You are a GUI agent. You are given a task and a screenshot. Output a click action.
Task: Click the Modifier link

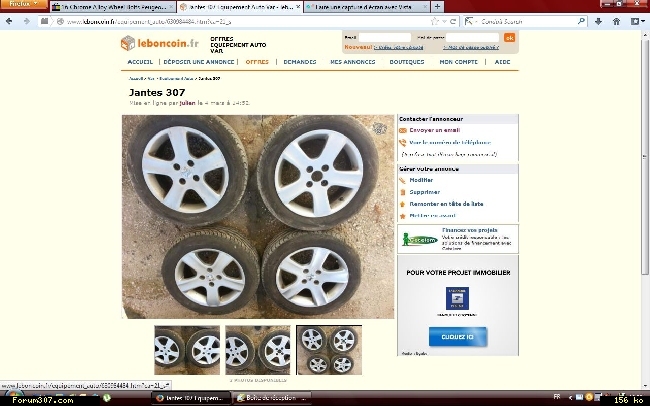421,180
